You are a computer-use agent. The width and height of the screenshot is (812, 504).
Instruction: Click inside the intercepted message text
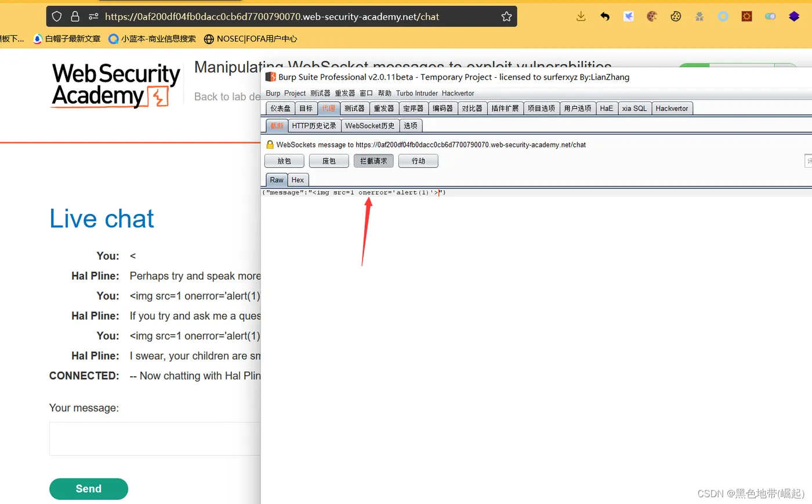pyautogui.click(x=354, y=193)
